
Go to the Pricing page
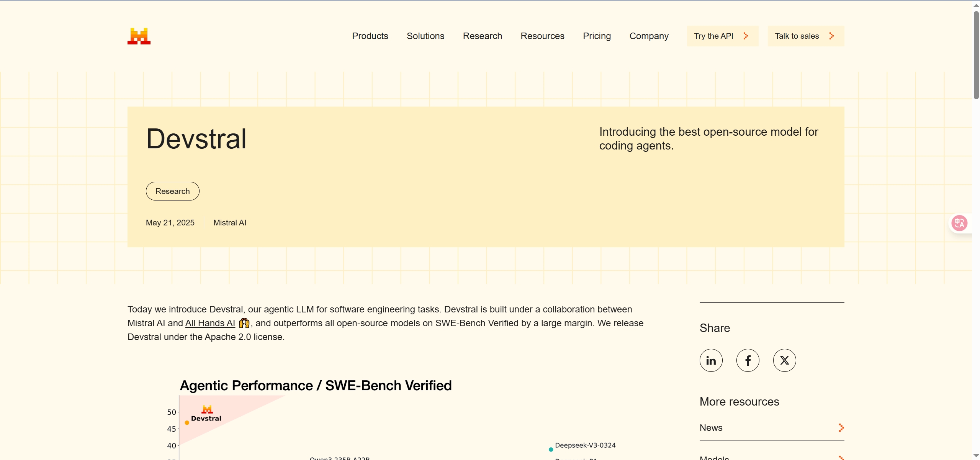pos(597,36)
